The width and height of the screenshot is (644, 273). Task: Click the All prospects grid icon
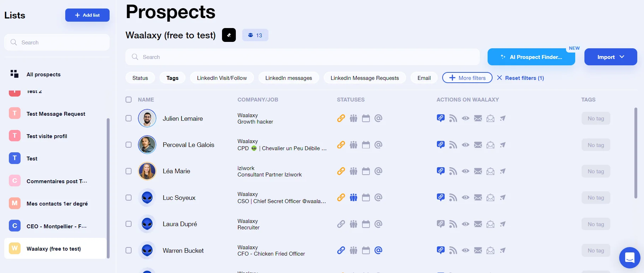coord(15,74)
